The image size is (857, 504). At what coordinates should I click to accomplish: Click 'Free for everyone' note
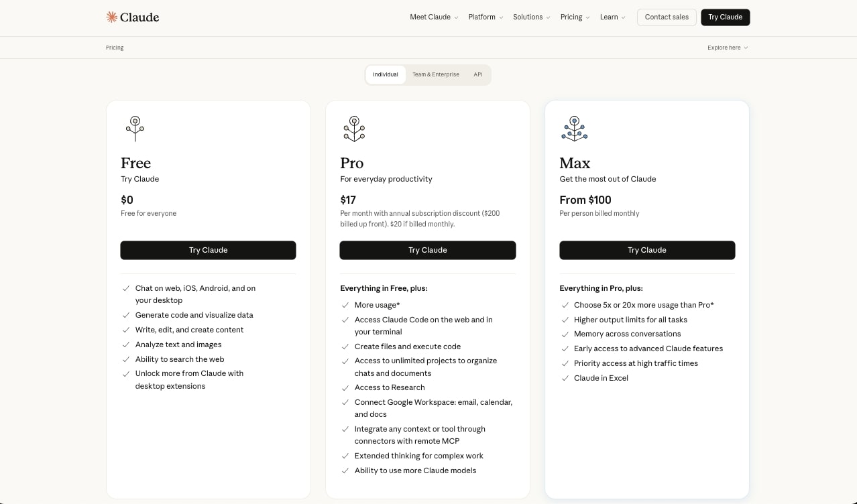click(x=148, y=213)
